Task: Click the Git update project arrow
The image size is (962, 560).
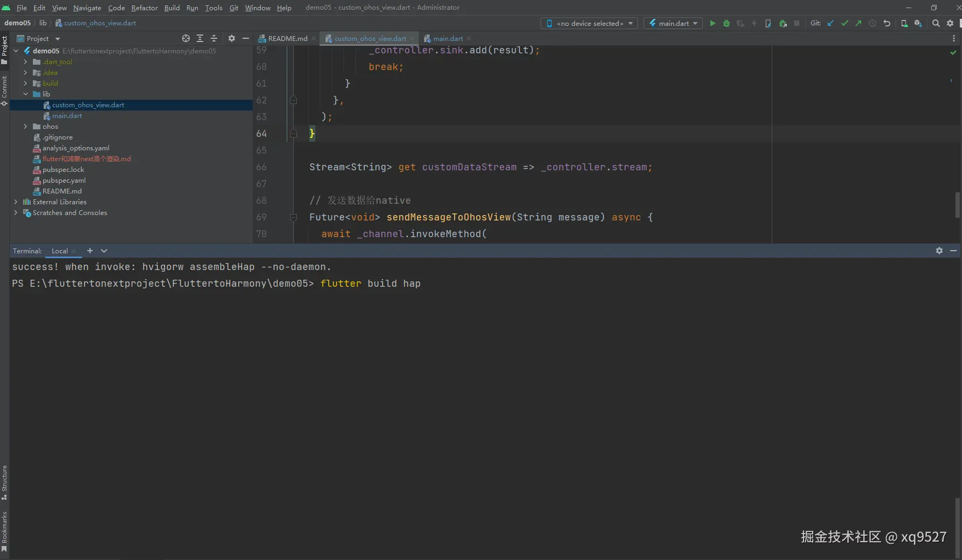Action: [830, 23]
